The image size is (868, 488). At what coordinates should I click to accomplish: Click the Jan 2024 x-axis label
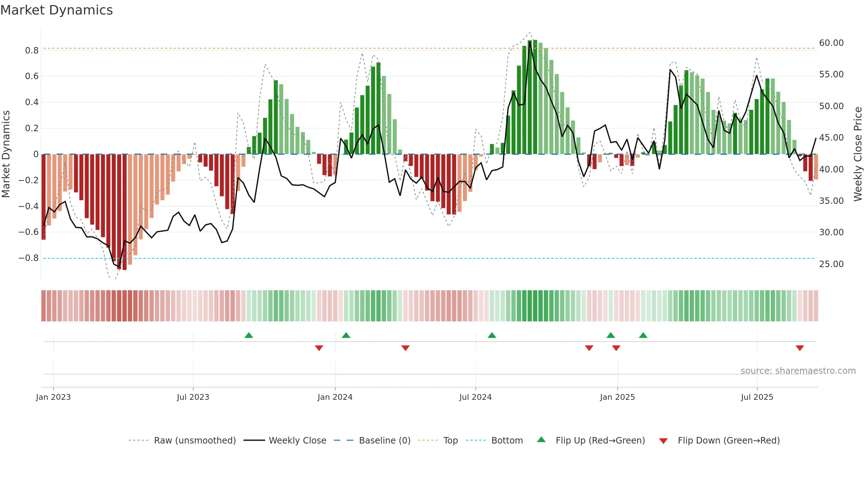[x=335, y=397]
